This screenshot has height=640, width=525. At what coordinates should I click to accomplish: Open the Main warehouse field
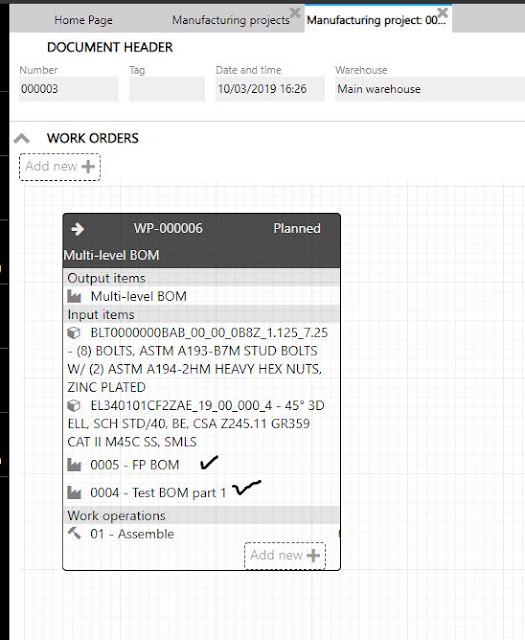pos(430,89)
